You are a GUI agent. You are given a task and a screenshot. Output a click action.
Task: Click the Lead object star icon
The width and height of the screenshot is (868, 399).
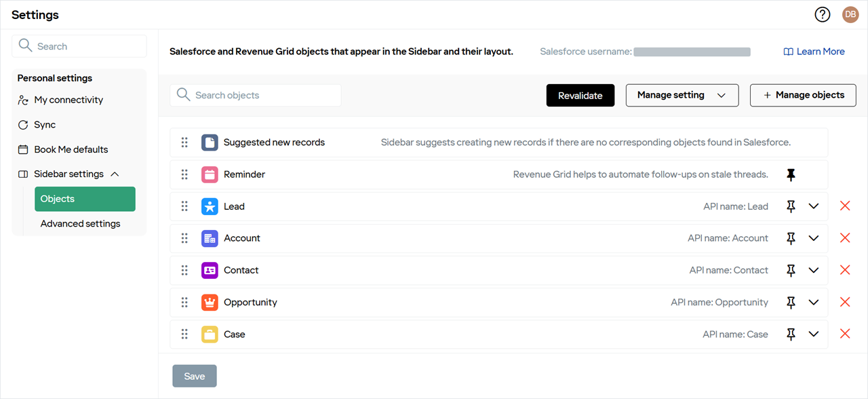(x=210, y=206)
